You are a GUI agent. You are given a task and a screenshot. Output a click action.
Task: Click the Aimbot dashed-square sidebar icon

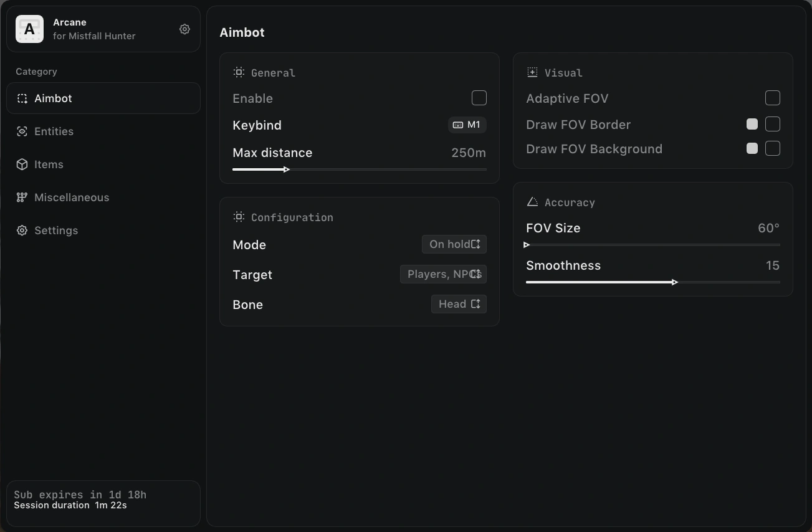22,98
